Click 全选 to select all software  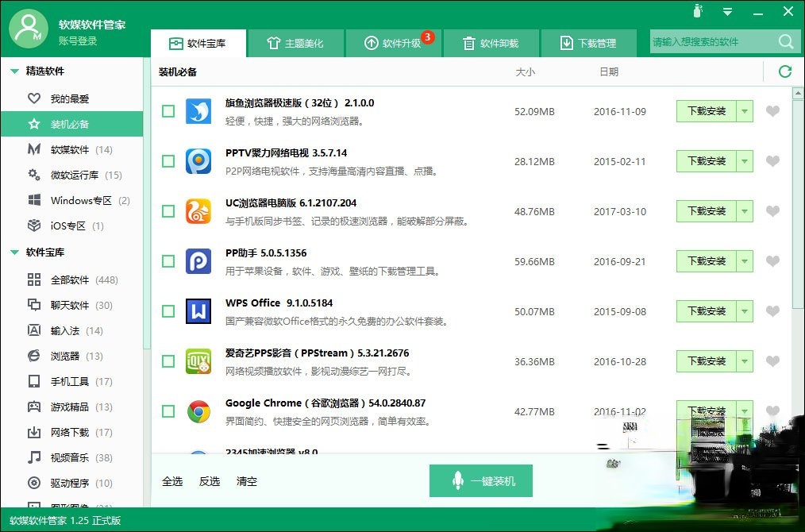coord(172,481)
